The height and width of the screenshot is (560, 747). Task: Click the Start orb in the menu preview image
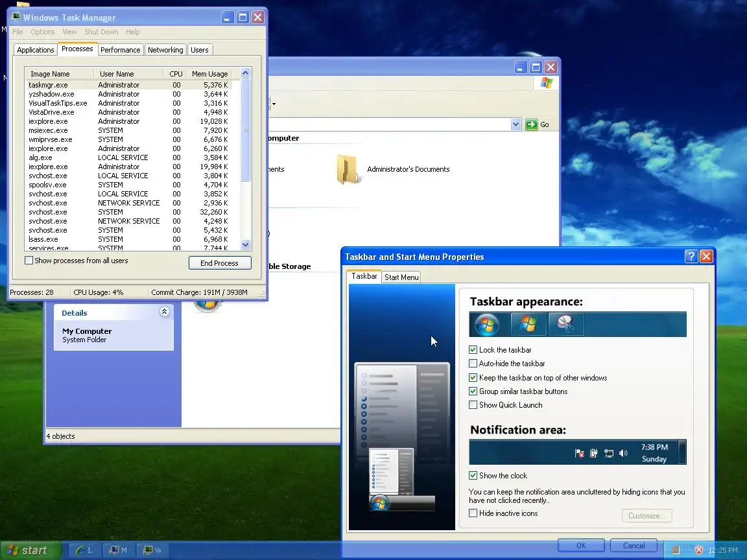[380, 502]
